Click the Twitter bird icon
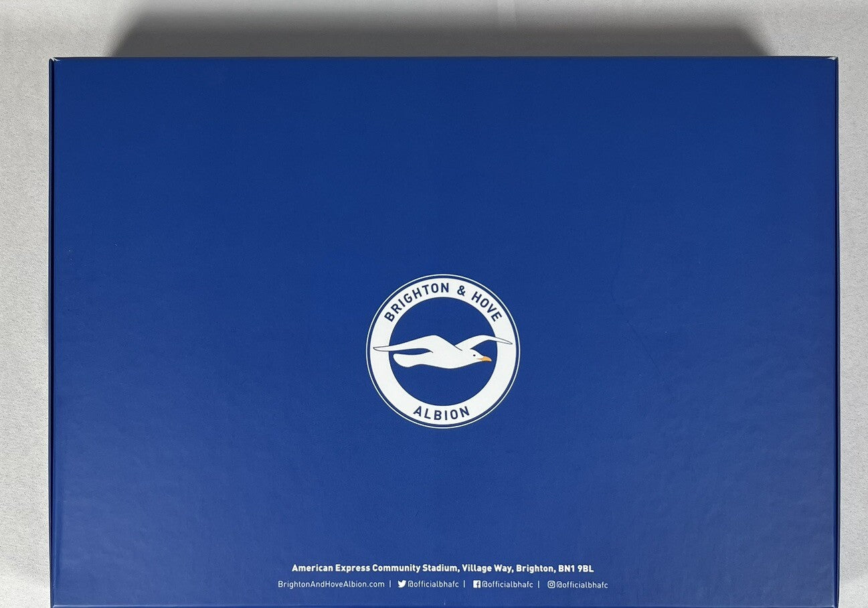This screenshot has height=608, width=868. point(402,583)
